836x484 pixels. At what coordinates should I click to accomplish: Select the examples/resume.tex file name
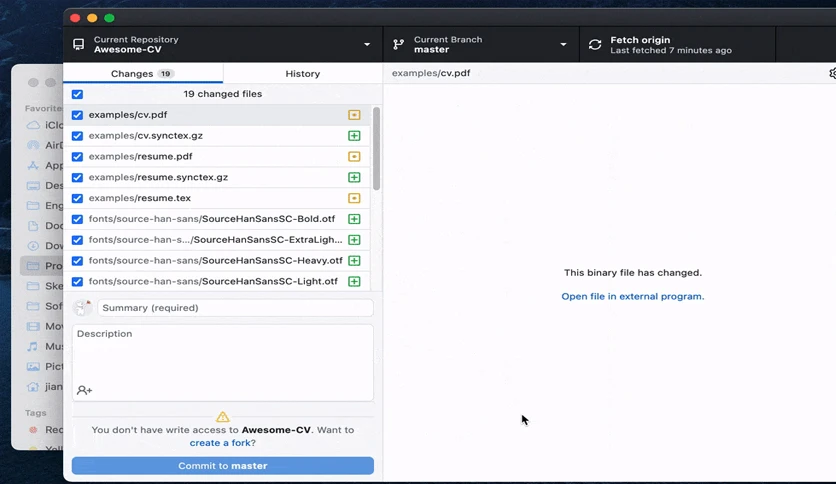pos(140,198)
